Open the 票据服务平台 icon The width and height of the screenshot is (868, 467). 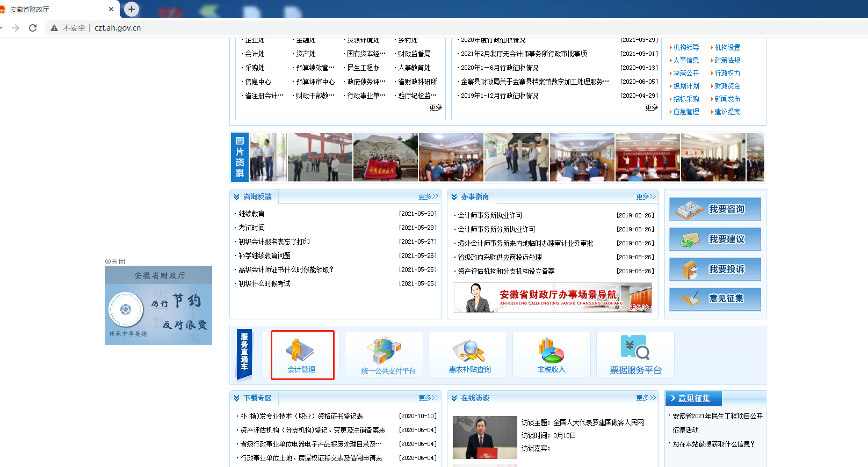pyautogui.click(x=635, y=348)
